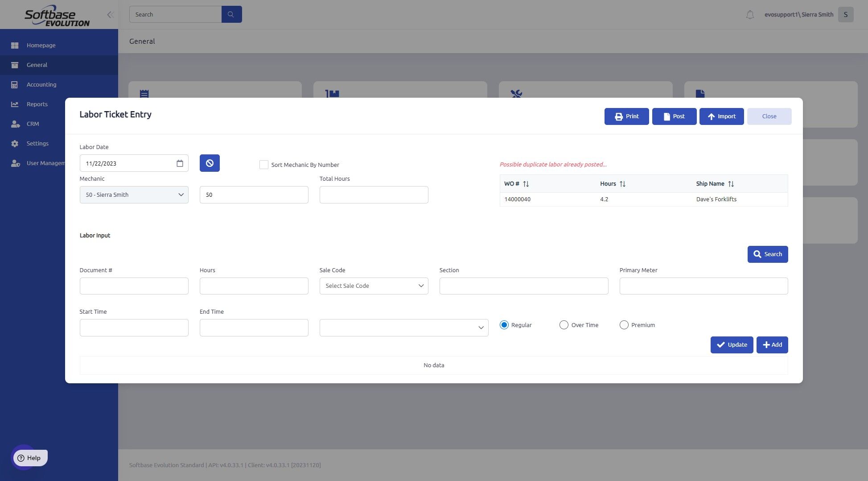Open the unlabeled dropdown next to End Time
Screen dimensions: 868x481
click(404, 328)
